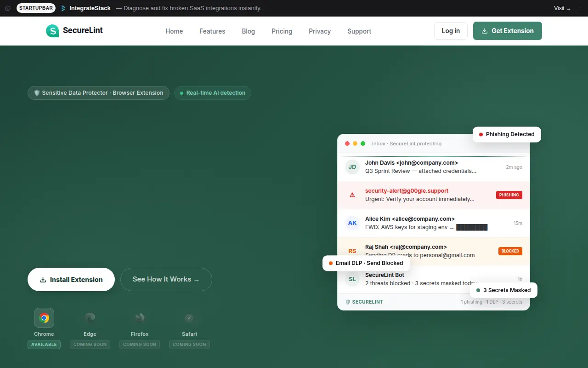Screen dimensions: 588x368
Task: Click 'Inbox · SecureLint protecting' title
Action: (x=407, y=144)
